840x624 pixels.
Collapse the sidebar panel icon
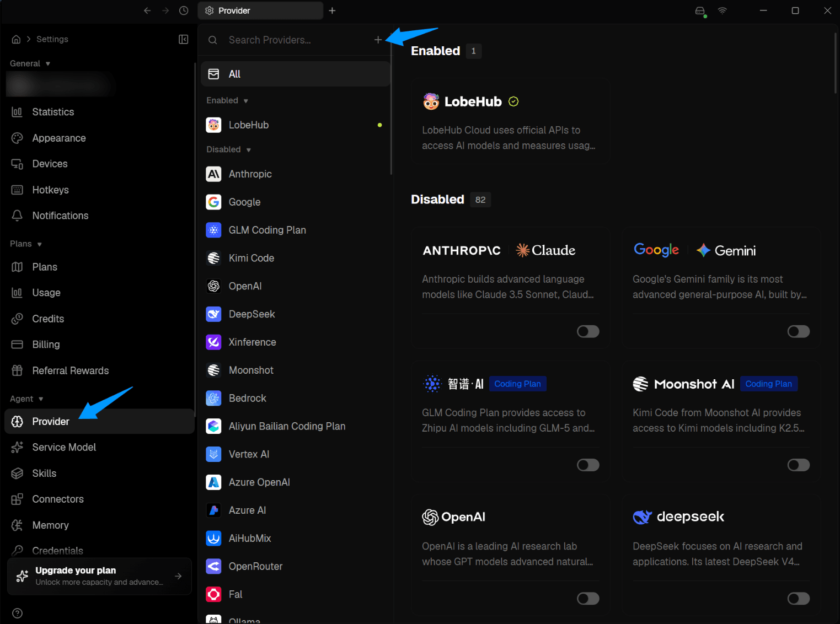(x=184, y=39)
